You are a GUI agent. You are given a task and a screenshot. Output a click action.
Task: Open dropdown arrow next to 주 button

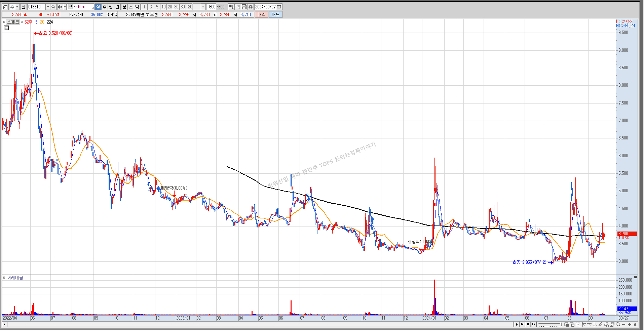click(x=17, y=7)
